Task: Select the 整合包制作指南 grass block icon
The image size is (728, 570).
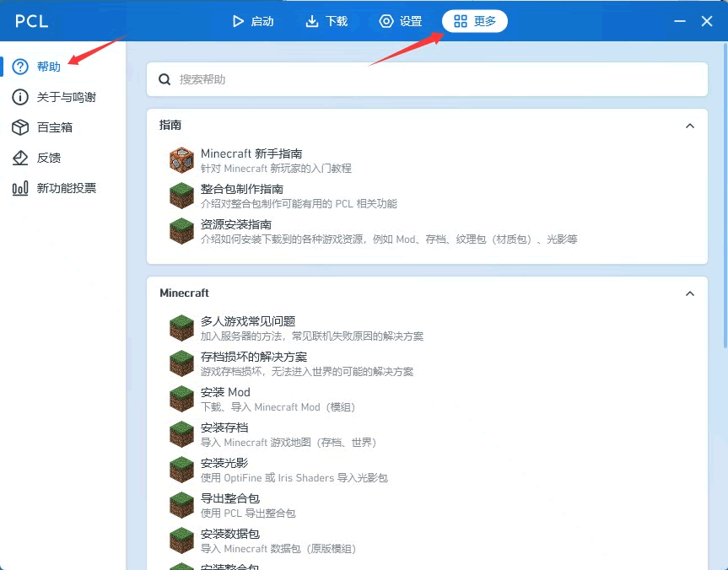Action: click(181, 196)
